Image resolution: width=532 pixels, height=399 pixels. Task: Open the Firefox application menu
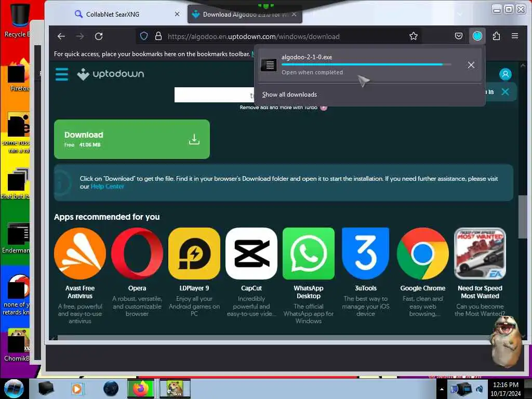coord(515,36)
